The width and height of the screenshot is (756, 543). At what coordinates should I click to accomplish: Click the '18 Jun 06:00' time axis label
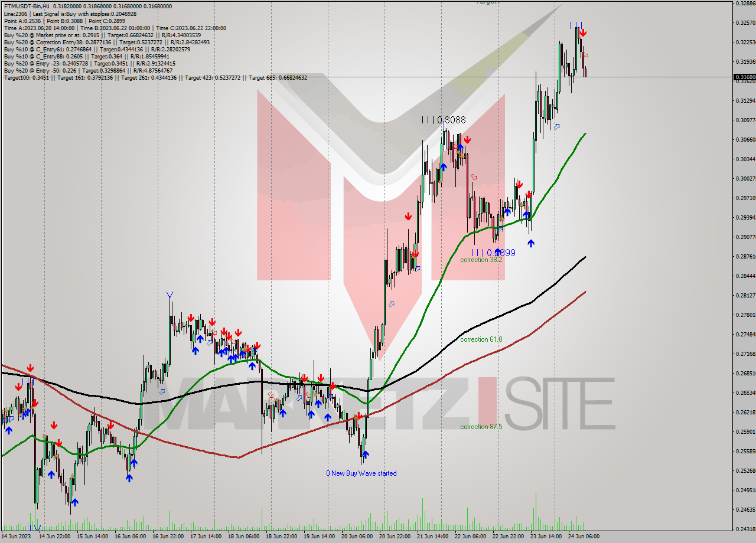tap(245, 537)
